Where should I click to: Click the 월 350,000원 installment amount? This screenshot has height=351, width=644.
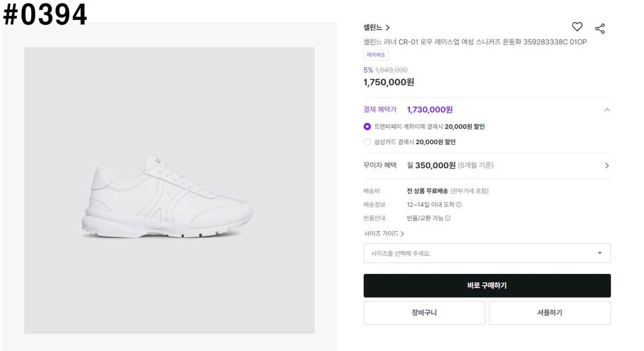(431, 165)
